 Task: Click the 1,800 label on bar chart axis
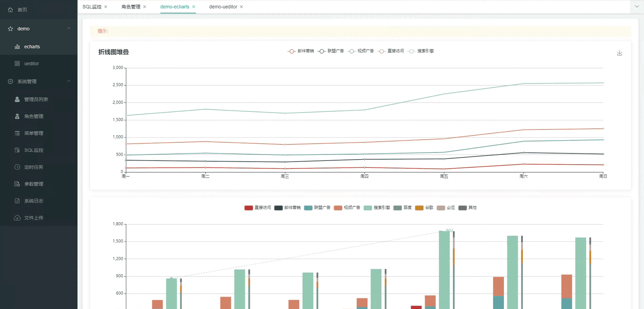(x=118, y=224)
